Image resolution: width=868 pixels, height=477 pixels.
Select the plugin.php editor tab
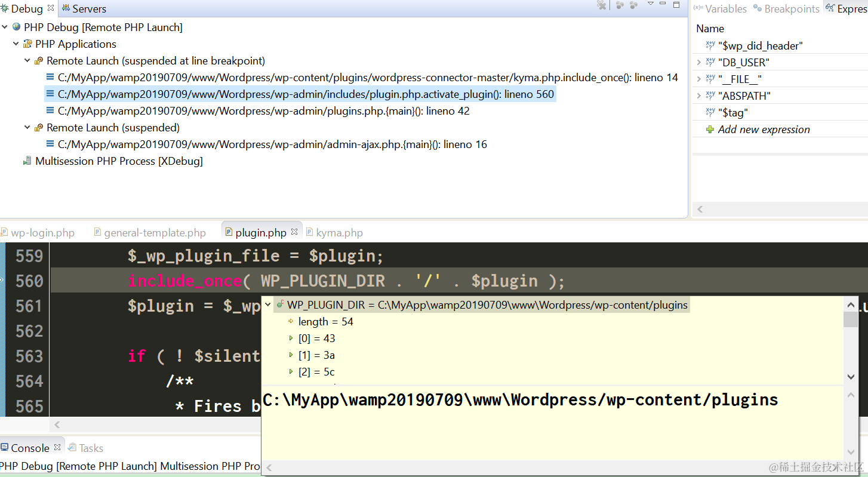pos(261,233)
